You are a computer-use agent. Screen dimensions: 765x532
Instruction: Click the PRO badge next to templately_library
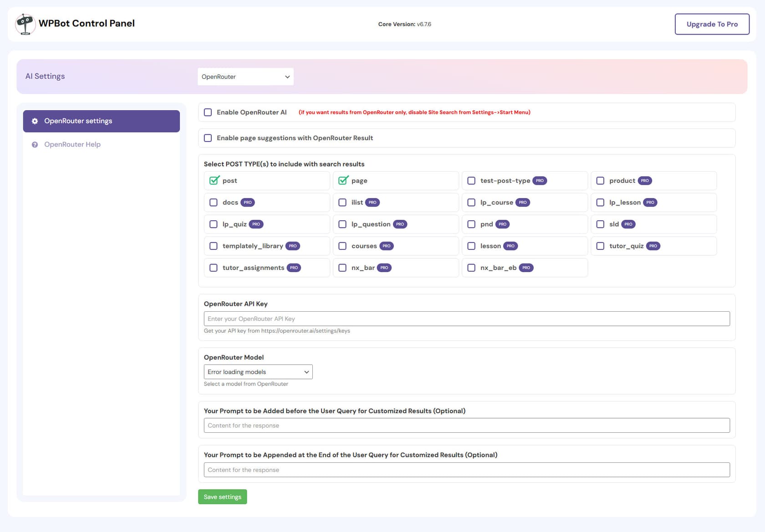[293, 246]
